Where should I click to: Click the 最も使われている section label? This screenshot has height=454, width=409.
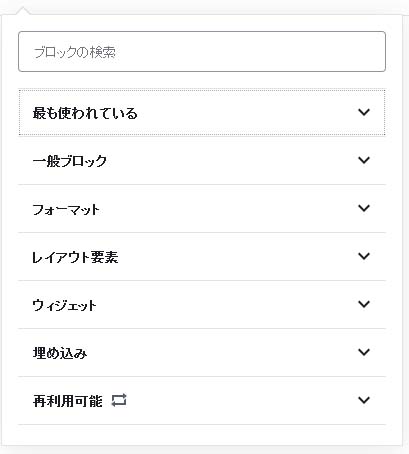click(85, 113)
